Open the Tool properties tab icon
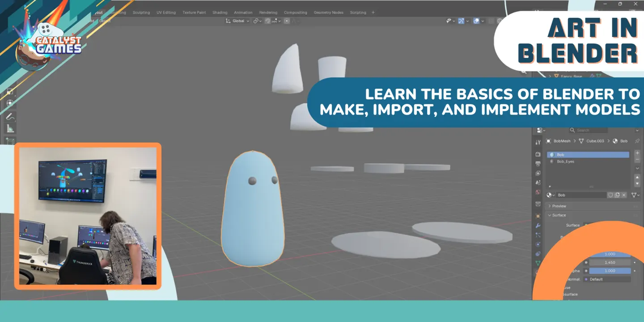Viewport: 644px width, 322px height. pyautogui.click(x=538, y=142)
